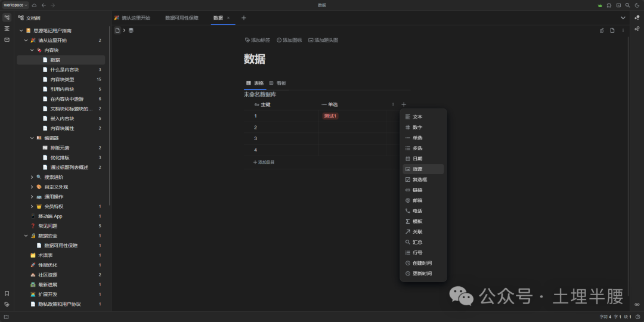Open the plugins puzzle icon
The width and height of the screenshot is (644, 322).
point(609,5)
